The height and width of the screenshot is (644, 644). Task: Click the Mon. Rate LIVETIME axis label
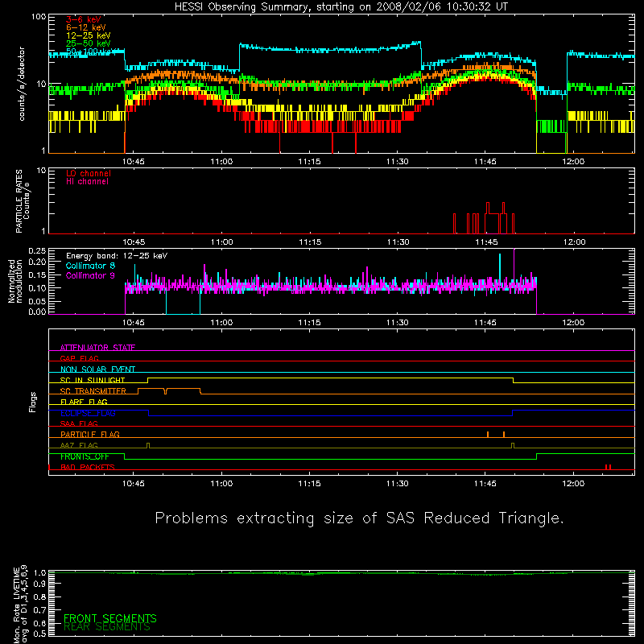coord(20,605)
